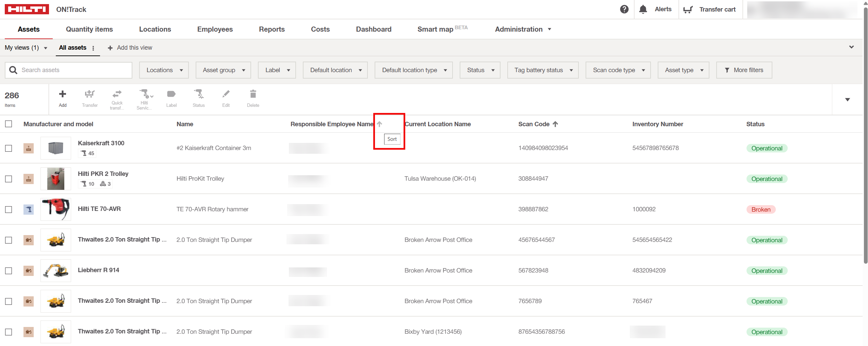Click the Delete trash icon

tap(253, 94)
